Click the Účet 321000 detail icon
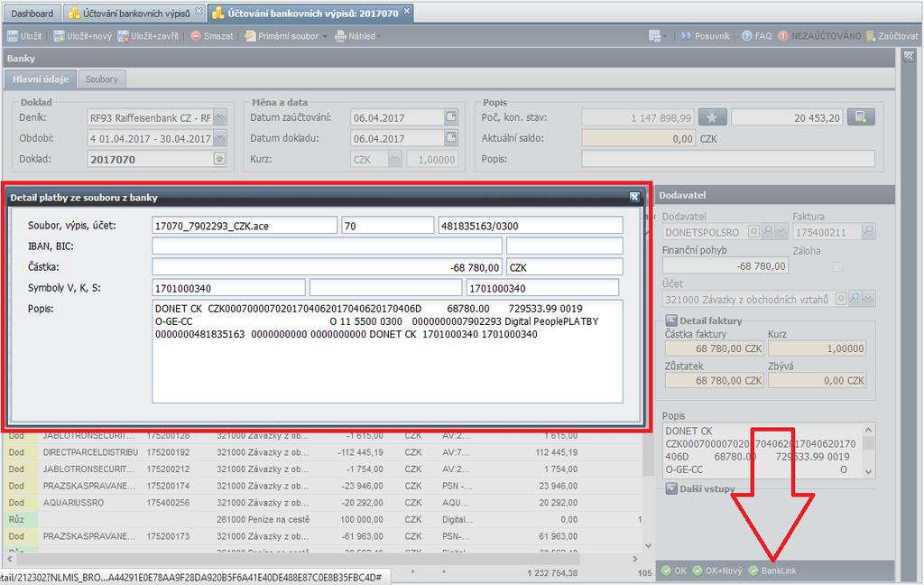Viewport: 924px width, 585px height. click(x=842, y=299)
